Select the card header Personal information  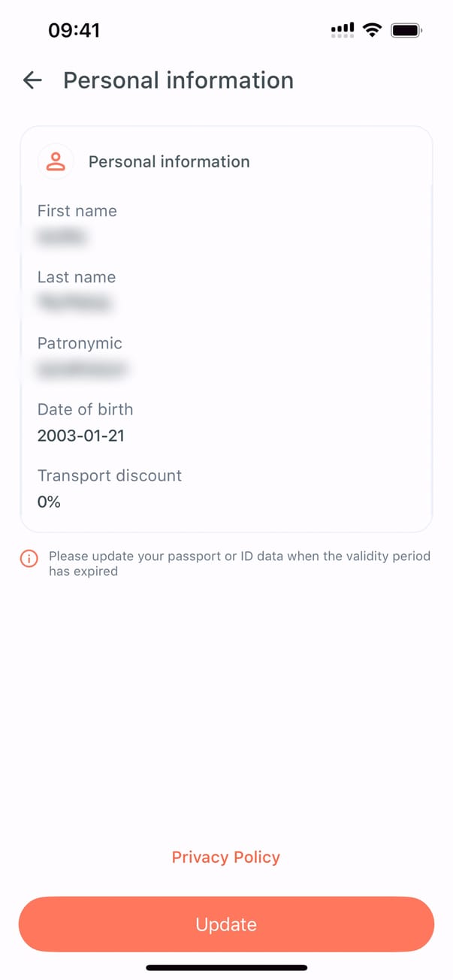(x=169, y=161)
